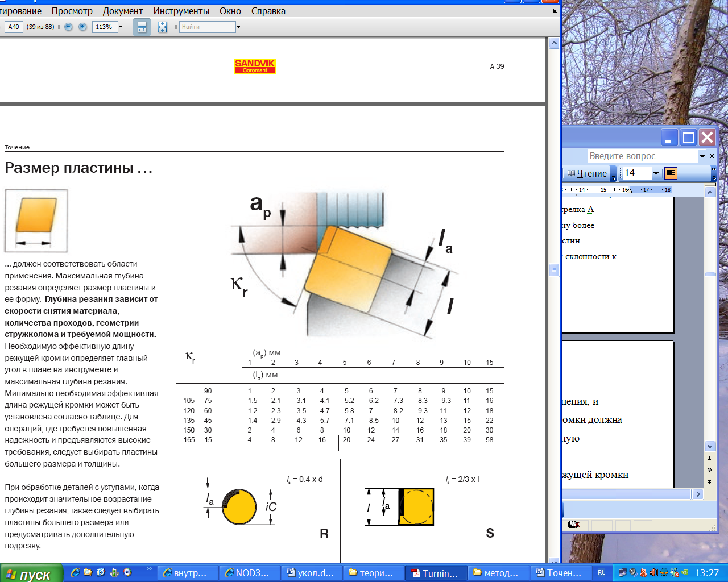Screen dimensions: 728x582
Task: Click the Word horizontal scrollbar right arrow
Action: click(x=698, y=494)
